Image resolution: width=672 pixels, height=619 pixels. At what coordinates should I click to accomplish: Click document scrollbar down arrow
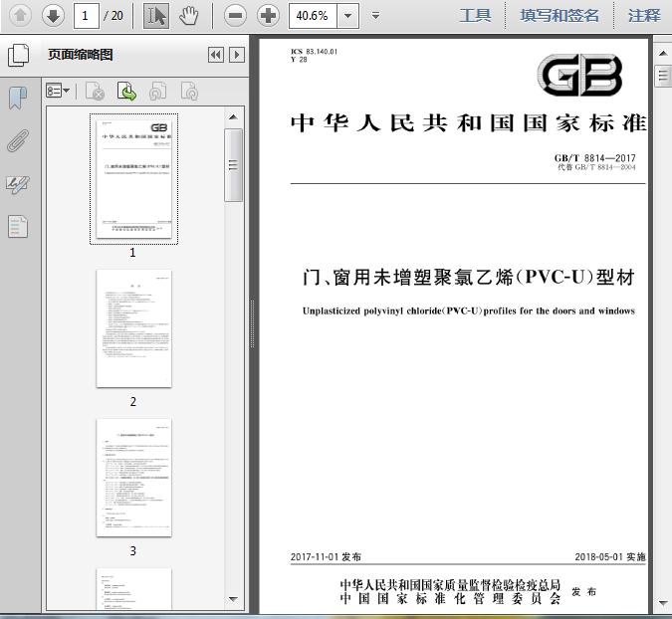(x=663, y=603)
